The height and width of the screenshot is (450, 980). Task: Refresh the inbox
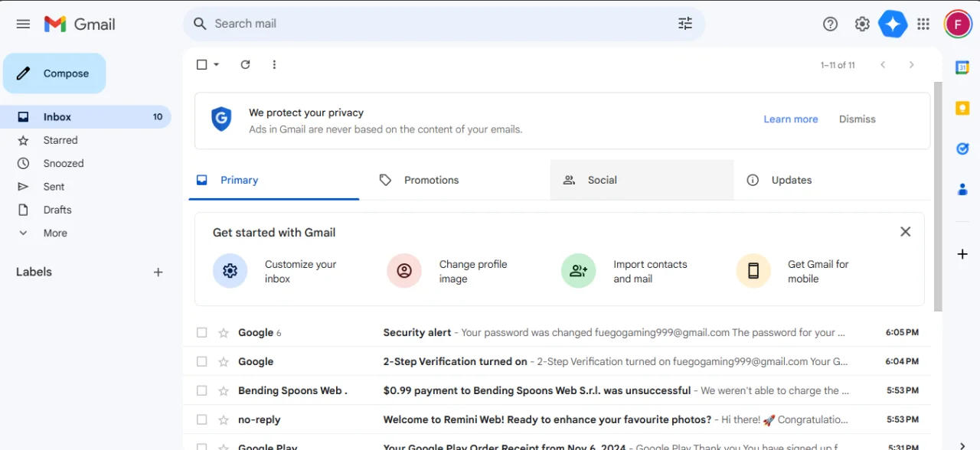245,64
